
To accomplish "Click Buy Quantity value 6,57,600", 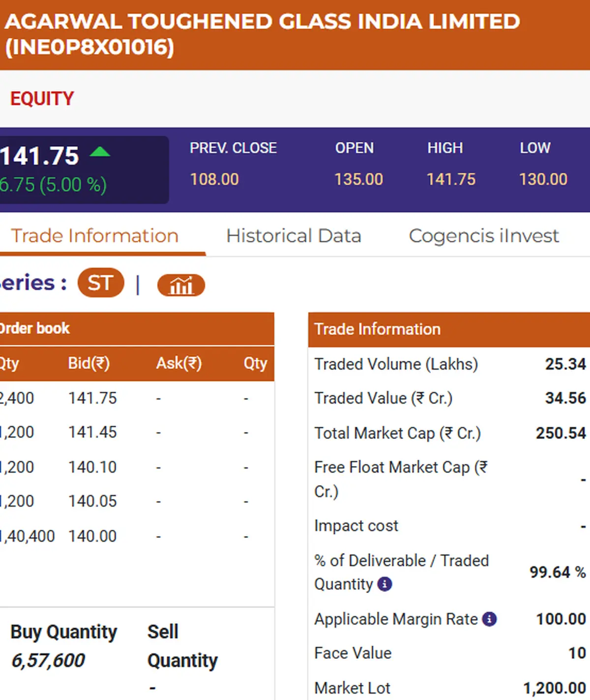I will [48, 661].
